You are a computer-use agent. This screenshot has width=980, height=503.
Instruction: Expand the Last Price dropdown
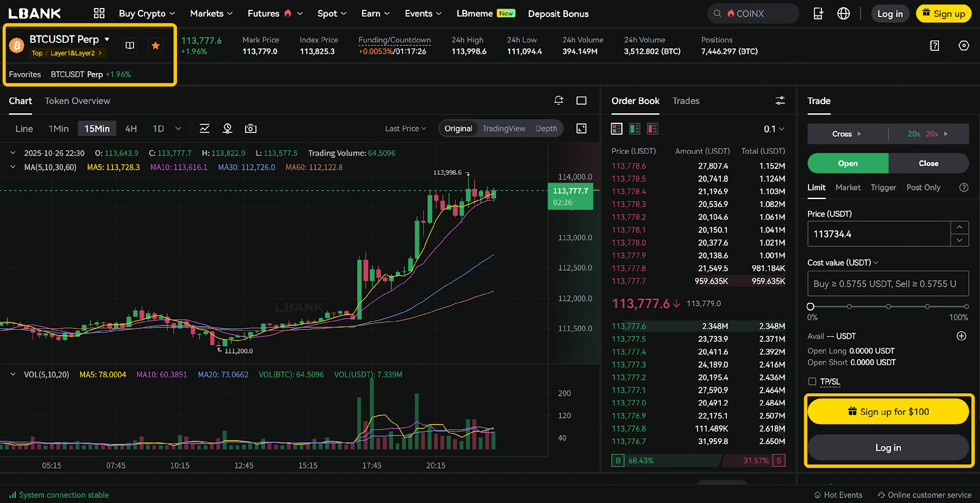coord(406,129)
